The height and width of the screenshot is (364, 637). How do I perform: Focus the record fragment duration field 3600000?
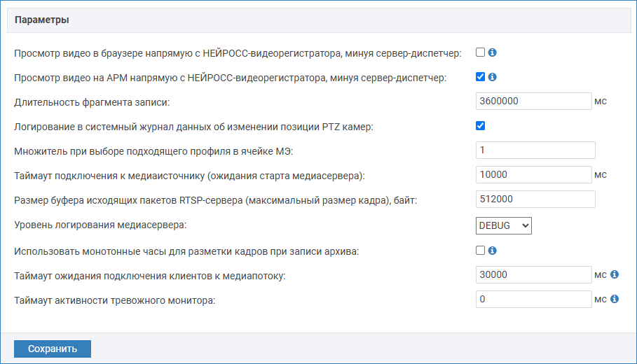533,101
